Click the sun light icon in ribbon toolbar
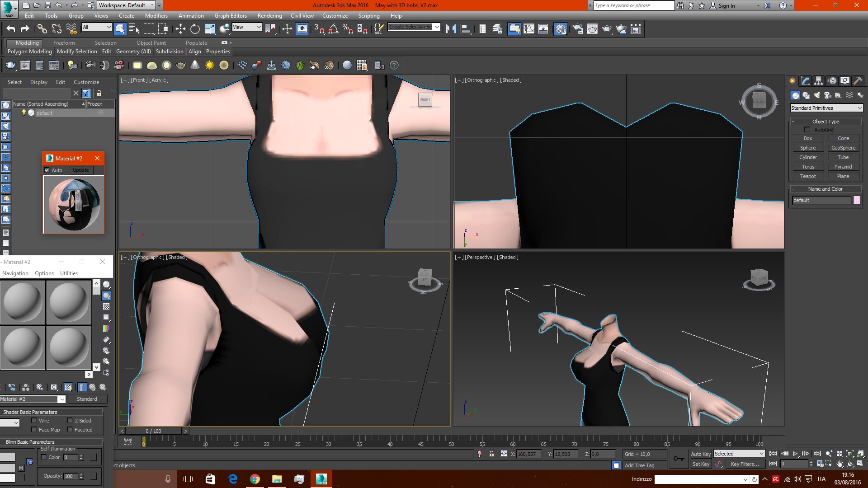This screenshot has width=868, height=488. [210, 66]
